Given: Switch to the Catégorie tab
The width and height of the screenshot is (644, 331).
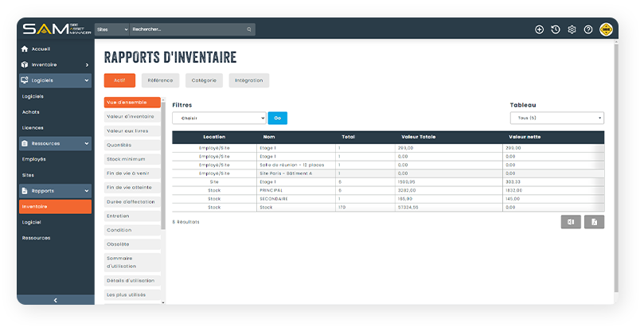Looking at the screenshot, I should coord(205,80).
